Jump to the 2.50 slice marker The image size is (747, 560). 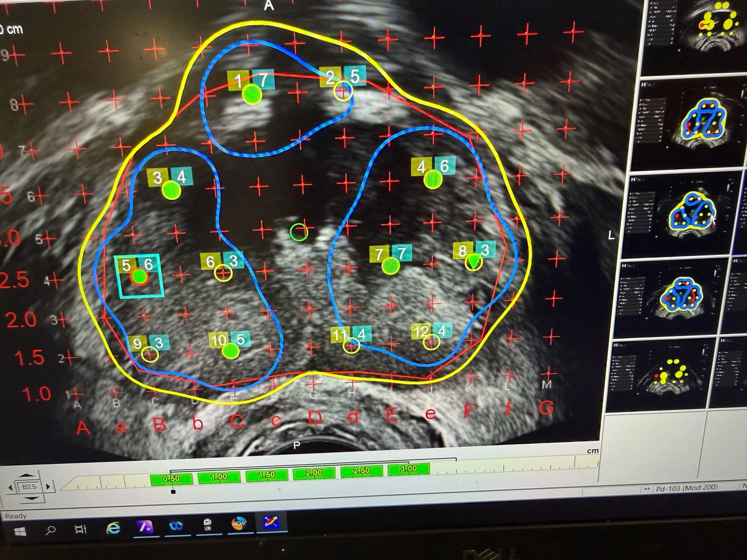[x=361, y=470]
